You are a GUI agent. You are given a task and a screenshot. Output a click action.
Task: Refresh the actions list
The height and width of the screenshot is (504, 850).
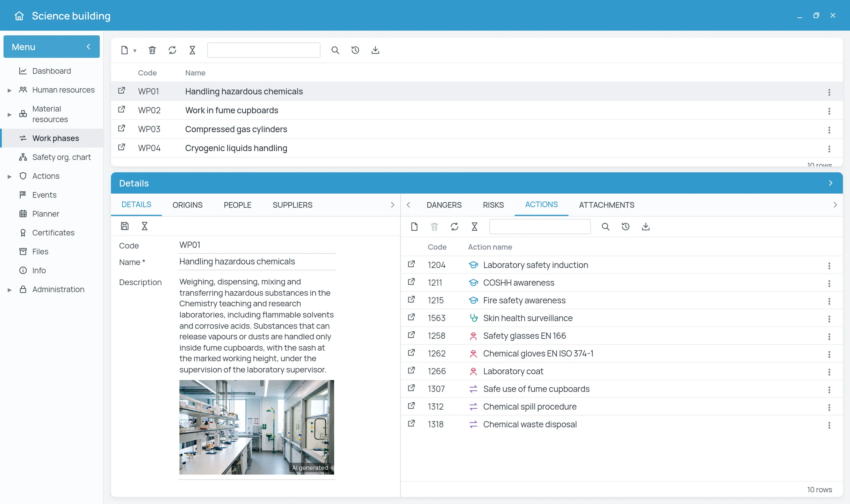[x=454, y=227]
